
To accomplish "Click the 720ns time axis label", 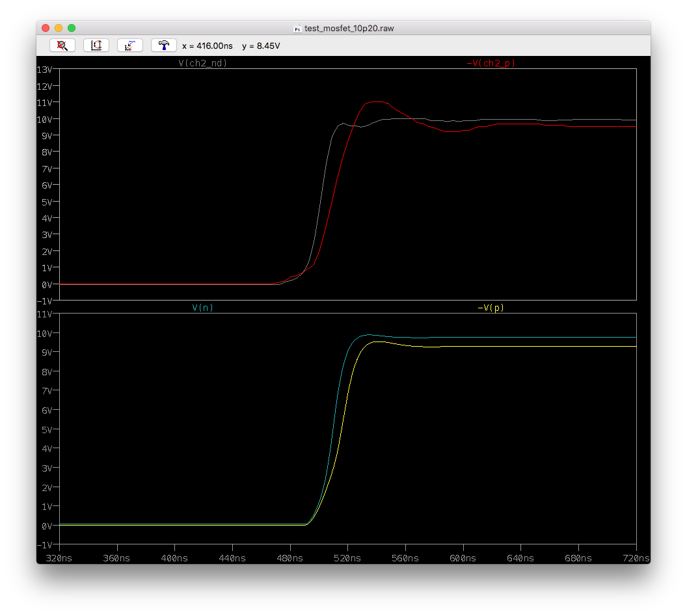I will click(636, 558).
